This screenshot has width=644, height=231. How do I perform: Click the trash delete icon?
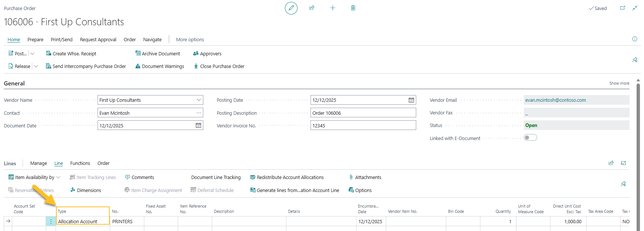353,8
